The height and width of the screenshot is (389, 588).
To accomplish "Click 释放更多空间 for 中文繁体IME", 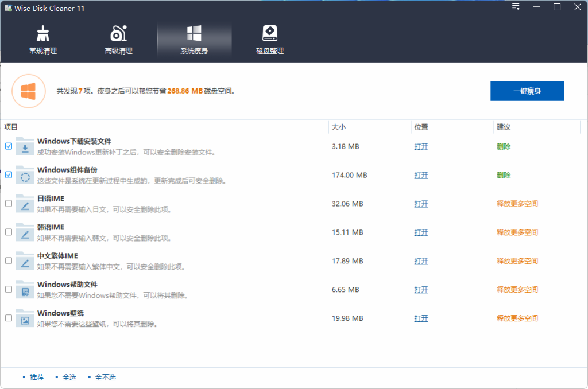I will [x=517, y=261].
